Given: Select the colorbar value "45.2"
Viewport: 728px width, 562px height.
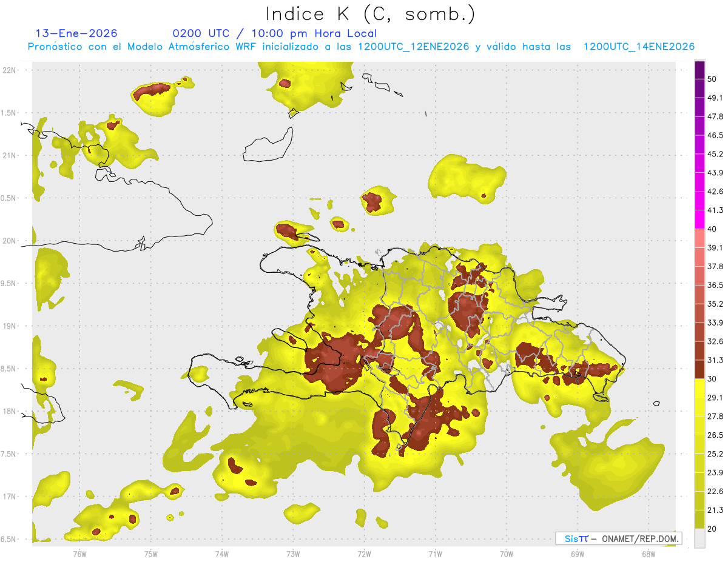Looking at the screenshot, I should (x=715, y=154).
